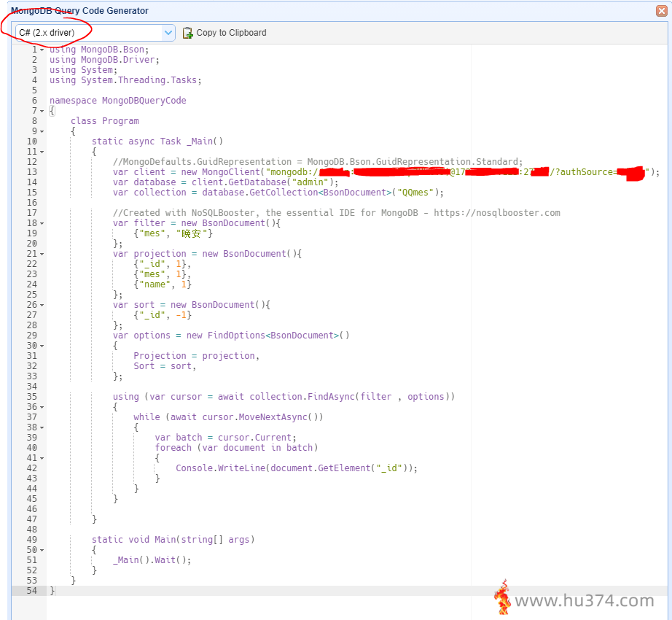Click 'var batch = cursor.Current;' line
Image resolution: width=672 pixels, height=620 pixels.
pyautogui.click(x=225, y=438)
